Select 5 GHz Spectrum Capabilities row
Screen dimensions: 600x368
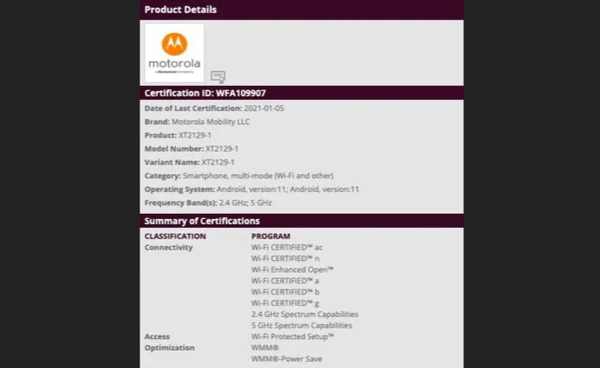(x=302, y=325)
